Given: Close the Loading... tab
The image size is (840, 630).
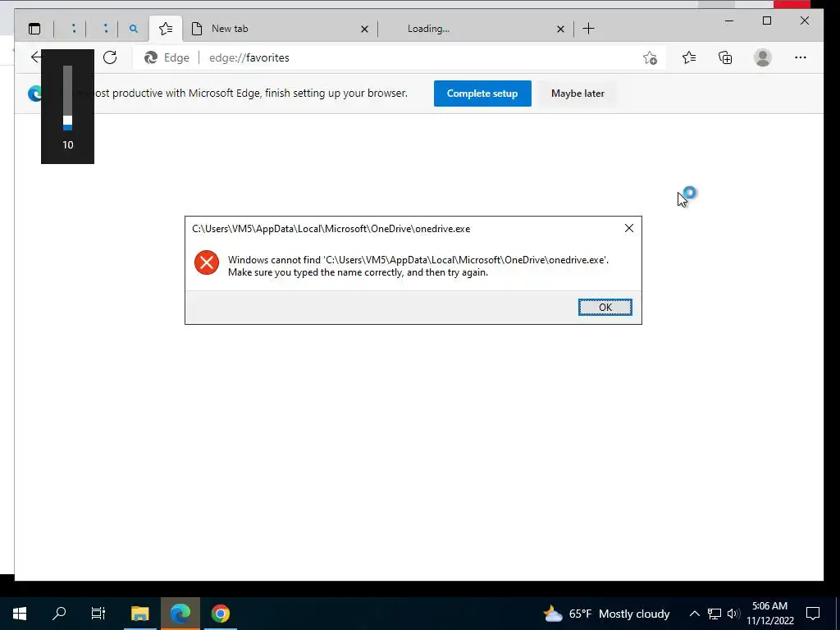Looking at the screenshot, I should tap(560, 29).
